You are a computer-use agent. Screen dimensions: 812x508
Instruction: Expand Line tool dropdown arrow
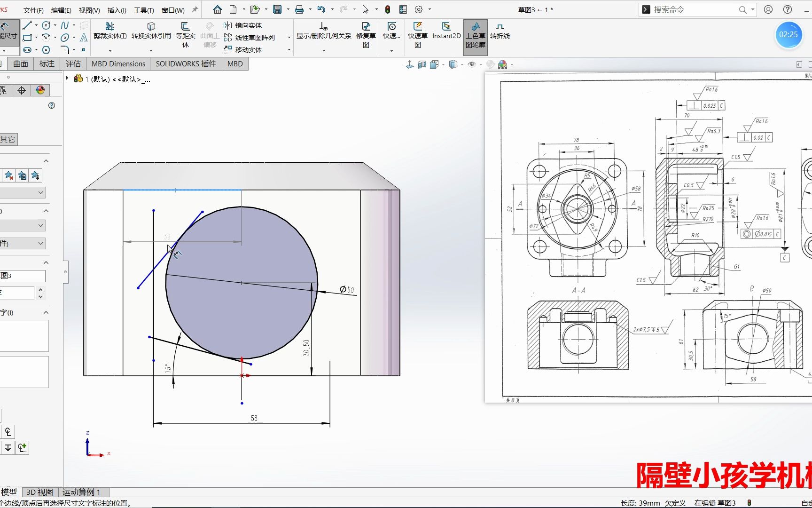36,25
